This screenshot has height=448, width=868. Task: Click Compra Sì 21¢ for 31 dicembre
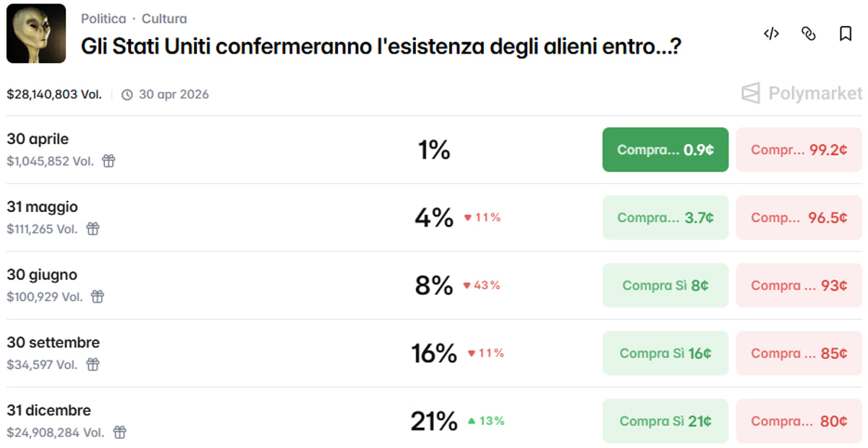(x=665, y=421)
